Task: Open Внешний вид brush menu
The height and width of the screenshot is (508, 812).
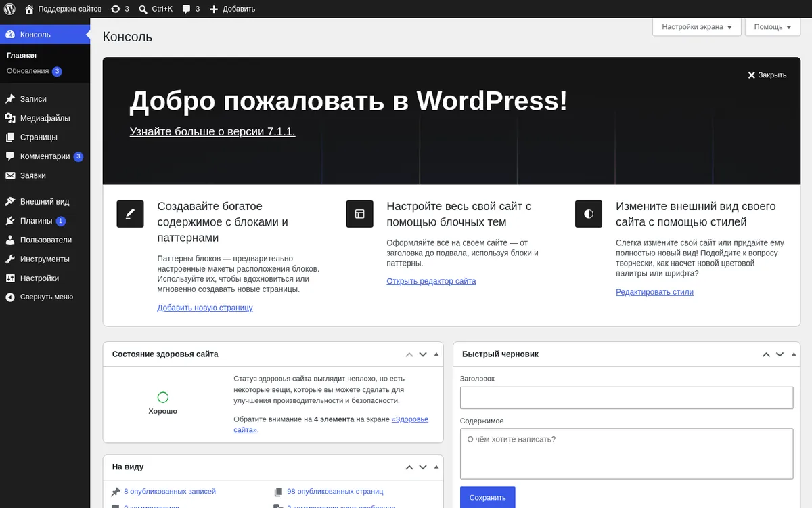Action: click(45, 202)
